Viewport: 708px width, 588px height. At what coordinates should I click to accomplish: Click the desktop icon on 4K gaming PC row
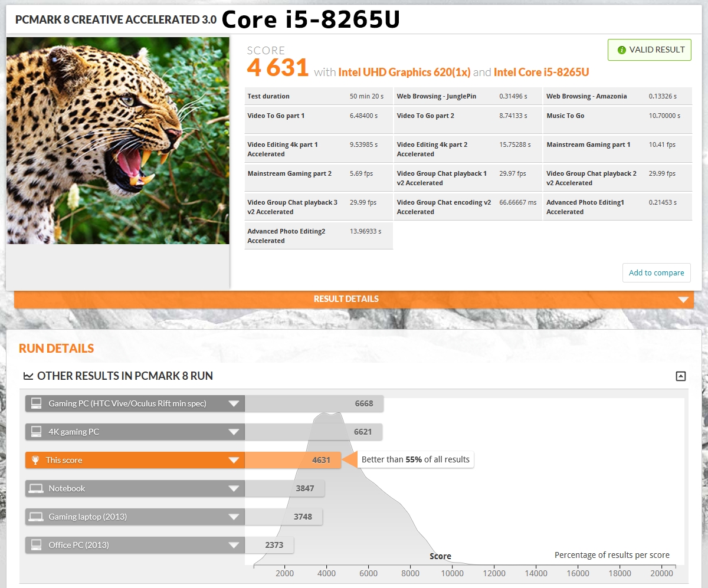pyautogui.click(x=37, y=432)
